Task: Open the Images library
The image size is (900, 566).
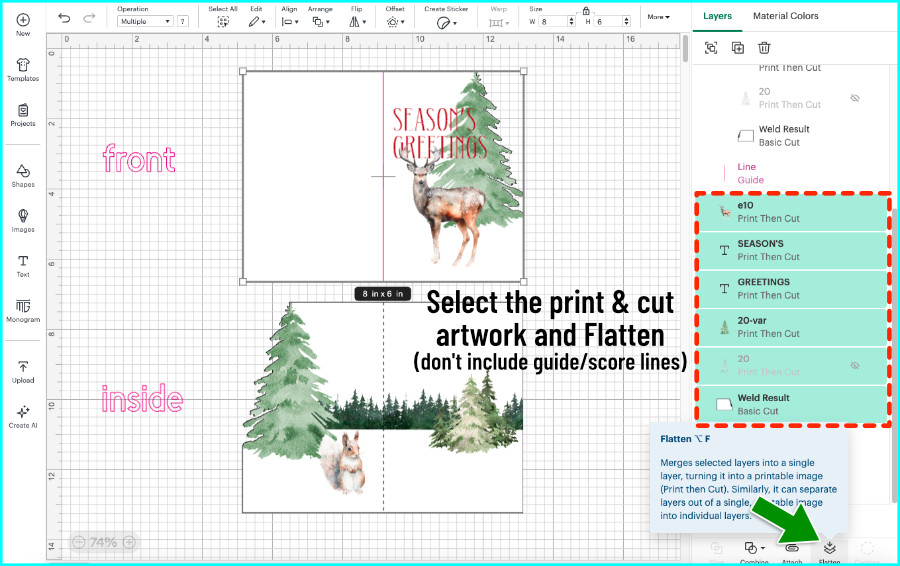Action: (x=23, y=220)
